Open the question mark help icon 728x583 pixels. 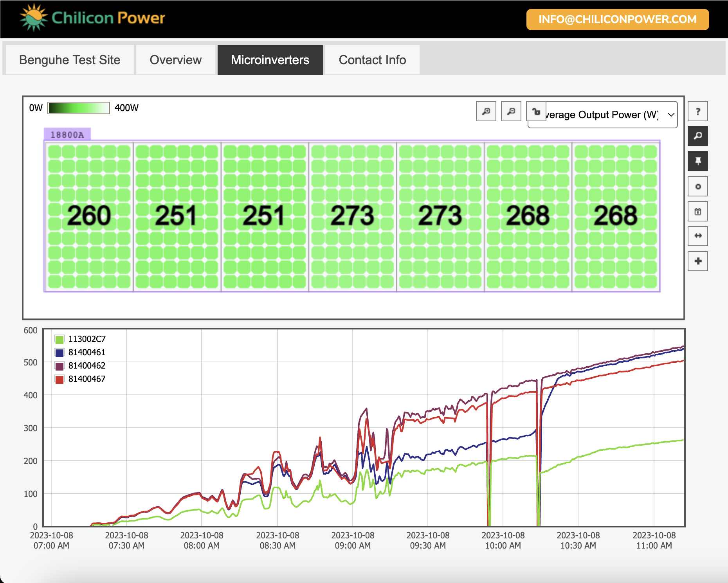coord(698,112)
